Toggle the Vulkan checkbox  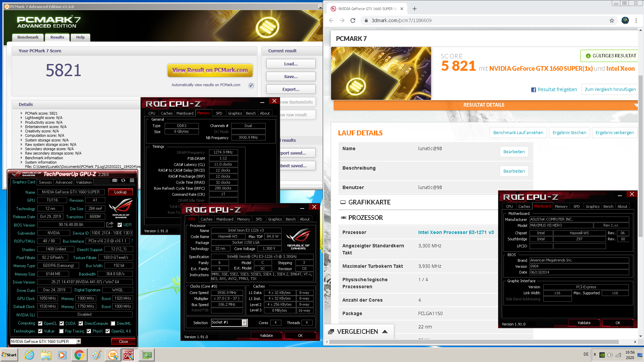(x=40, y=331)
